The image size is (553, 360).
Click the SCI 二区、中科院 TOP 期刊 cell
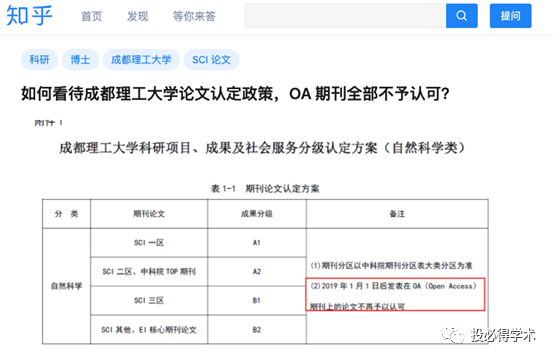tap(149, 271)
